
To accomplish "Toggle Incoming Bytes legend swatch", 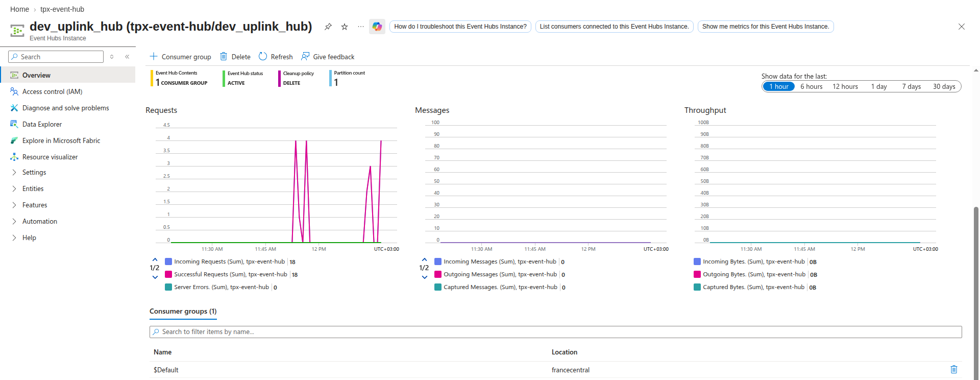I will 697,262.
